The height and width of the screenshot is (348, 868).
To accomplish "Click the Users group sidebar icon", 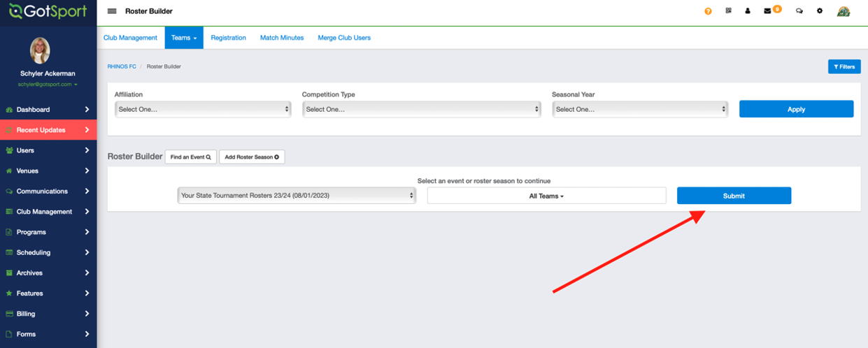I will pyautogui.click(x=9, y=150).
